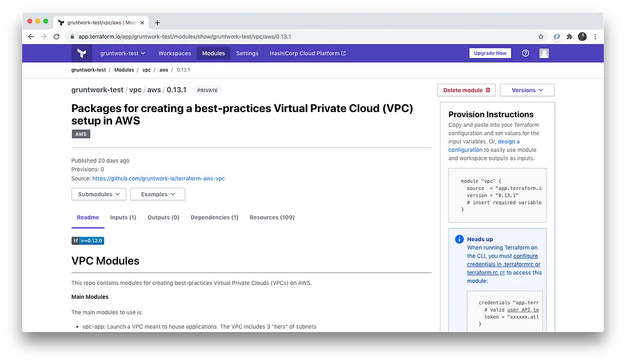The width and height of the screenshot is (626, 364).
Task: Click the tf >=0.12.0 badge
Action: (x=88, y=241)
